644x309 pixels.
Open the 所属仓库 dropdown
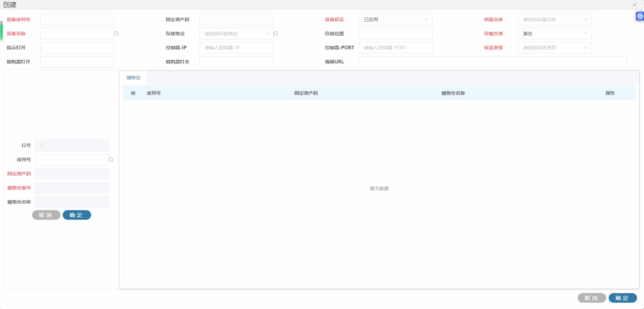coord(554,19)
